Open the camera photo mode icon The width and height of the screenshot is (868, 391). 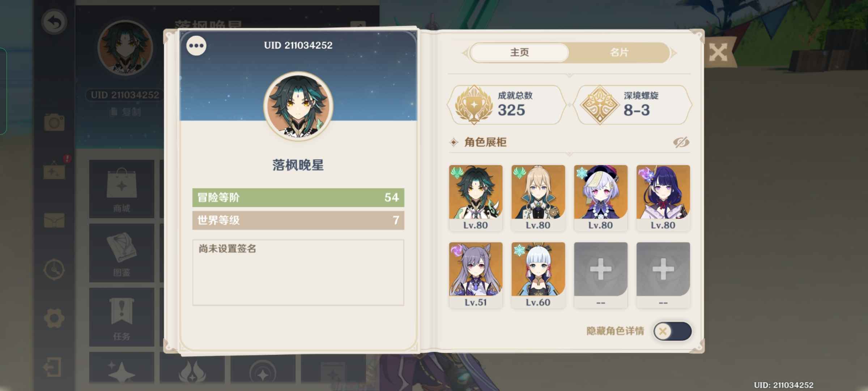(54, 122)
